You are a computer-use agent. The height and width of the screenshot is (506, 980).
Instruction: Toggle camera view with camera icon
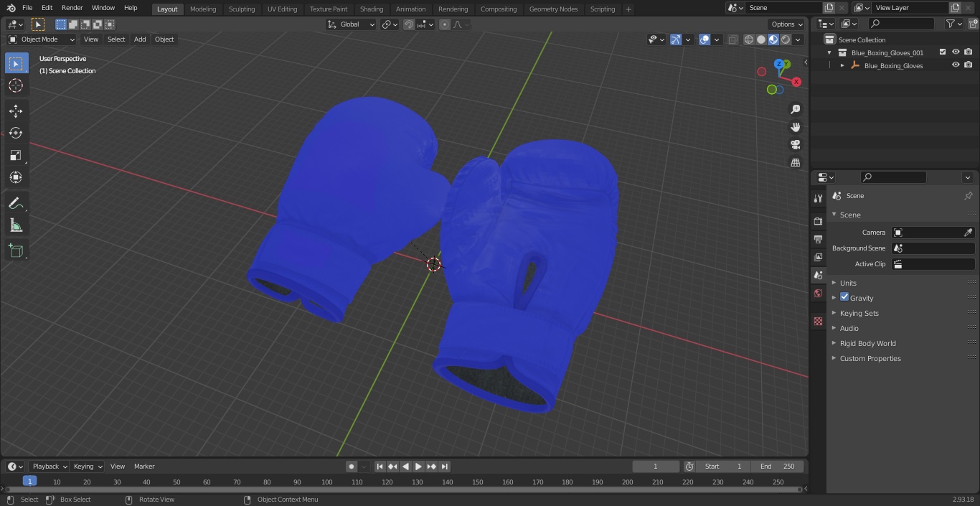click(795, 145)
